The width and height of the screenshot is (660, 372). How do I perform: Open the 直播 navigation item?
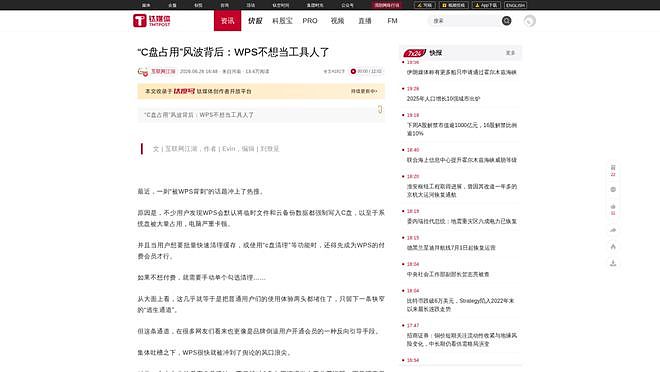point(365,21)
